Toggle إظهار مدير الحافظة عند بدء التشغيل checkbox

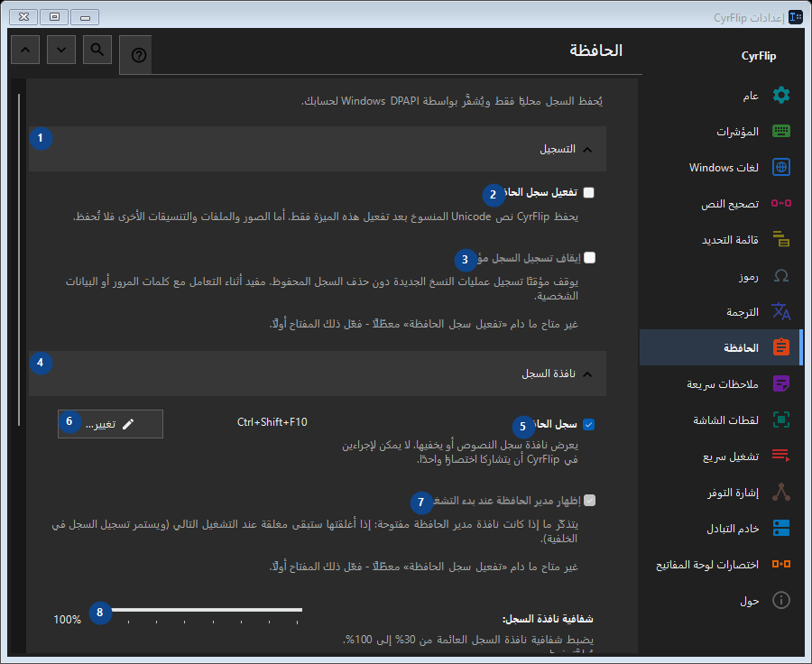pos(589,501)
